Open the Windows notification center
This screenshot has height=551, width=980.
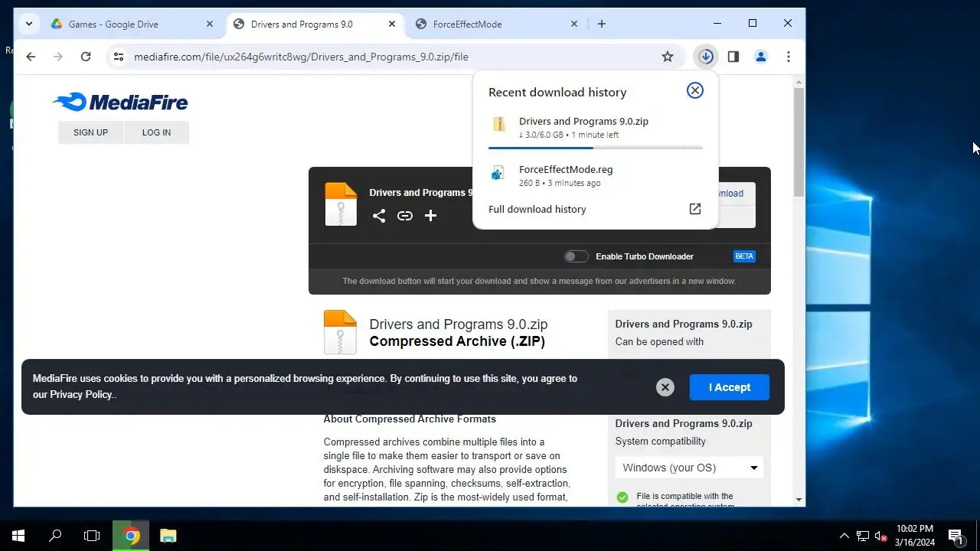(x=955, y=536)
